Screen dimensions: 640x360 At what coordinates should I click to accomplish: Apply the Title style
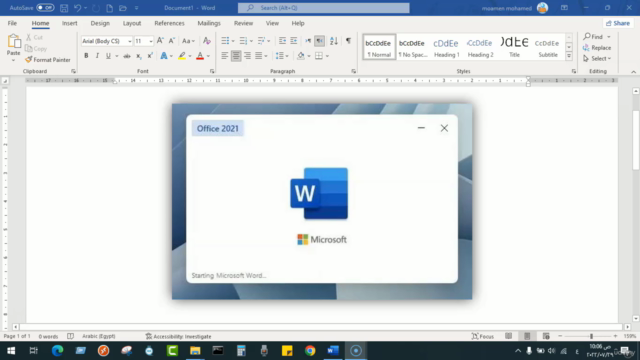pyautogui.click(x=514, y=47)
